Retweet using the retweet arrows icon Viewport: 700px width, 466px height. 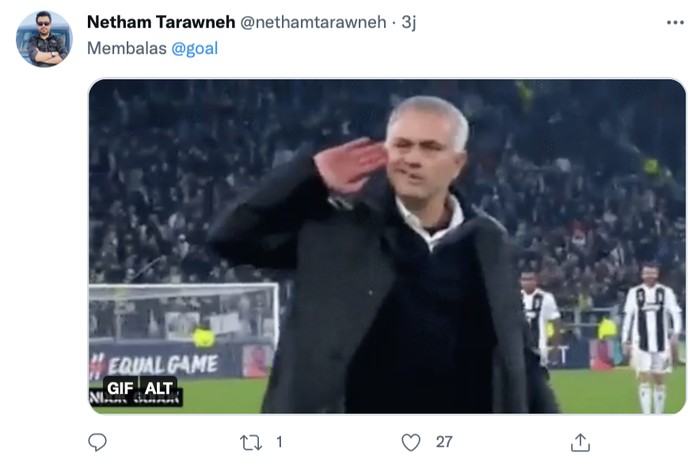[x=252, y=442]
